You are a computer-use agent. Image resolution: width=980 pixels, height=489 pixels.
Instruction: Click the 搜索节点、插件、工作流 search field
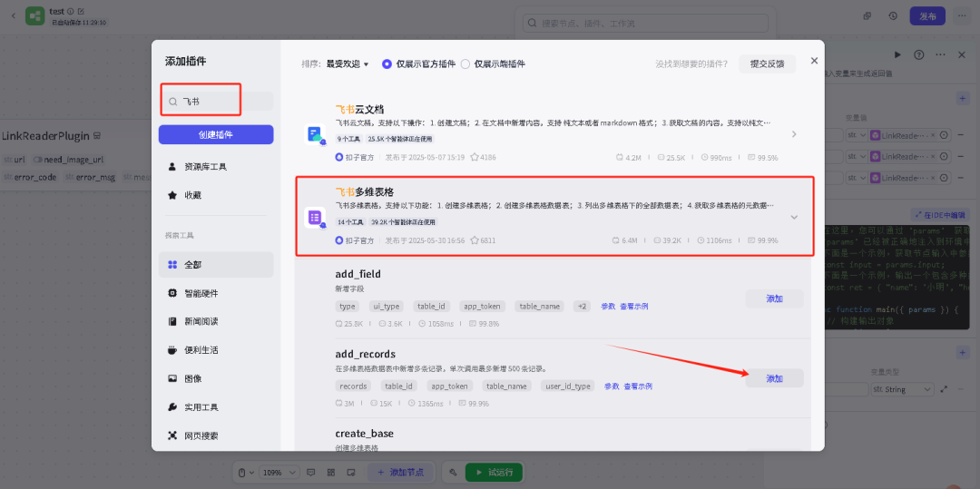point(646,23)
